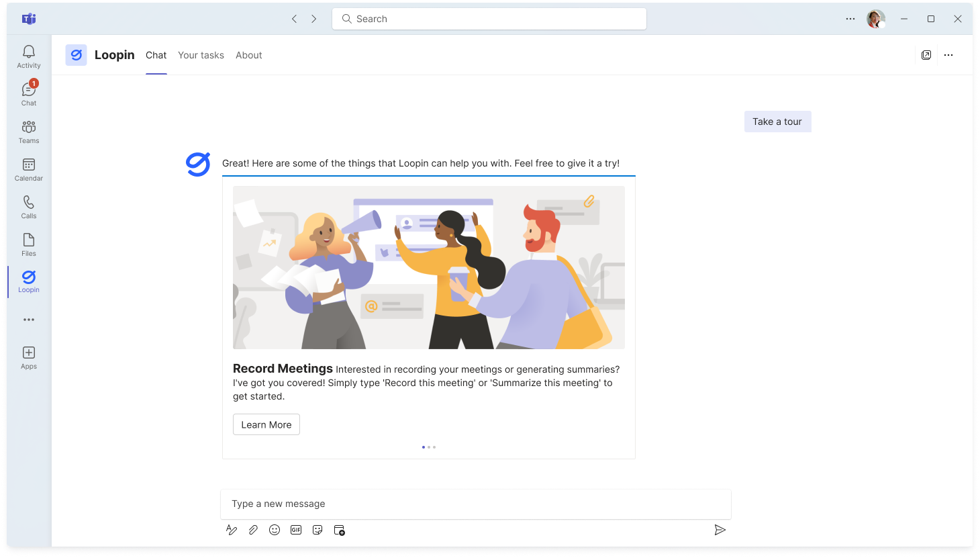Open the sticker picker
980x558 pixels.
(317, 530)
